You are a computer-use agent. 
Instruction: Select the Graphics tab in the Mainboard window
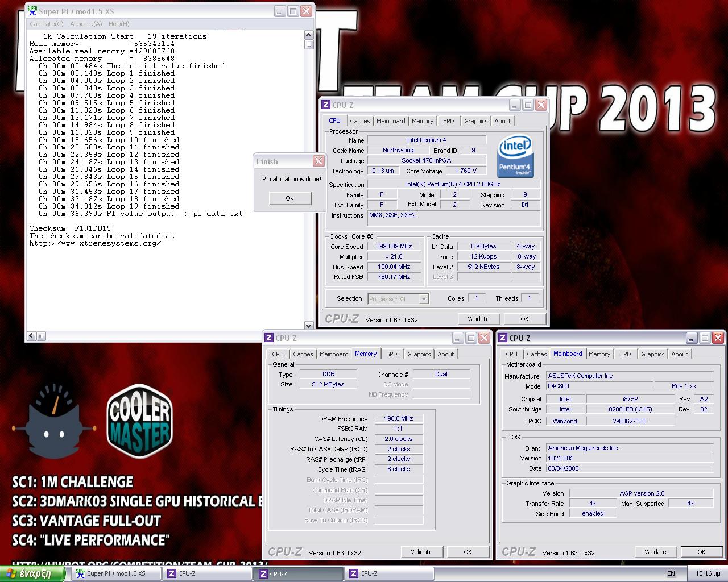652,354
